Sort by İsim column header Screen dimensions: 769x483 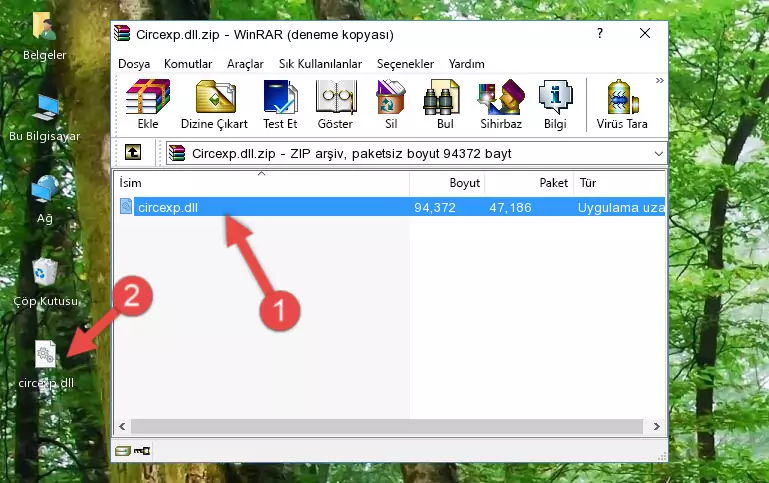262,183
